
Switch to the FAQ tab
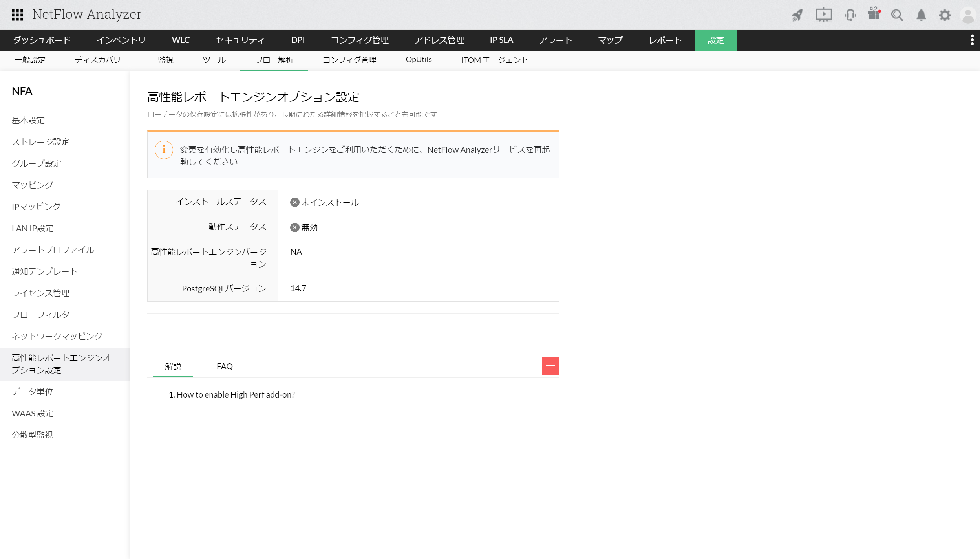click(x=225, y=366)
